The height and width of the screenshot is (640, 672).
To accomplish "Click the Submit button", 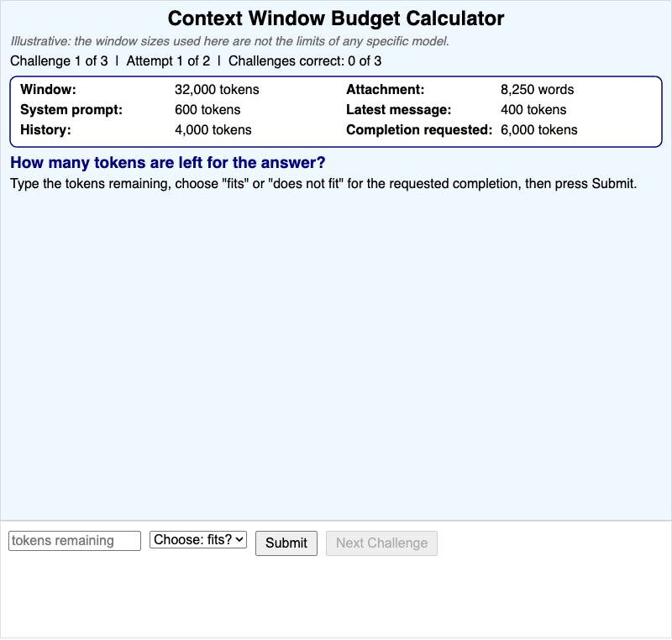I will coord(286,543).
